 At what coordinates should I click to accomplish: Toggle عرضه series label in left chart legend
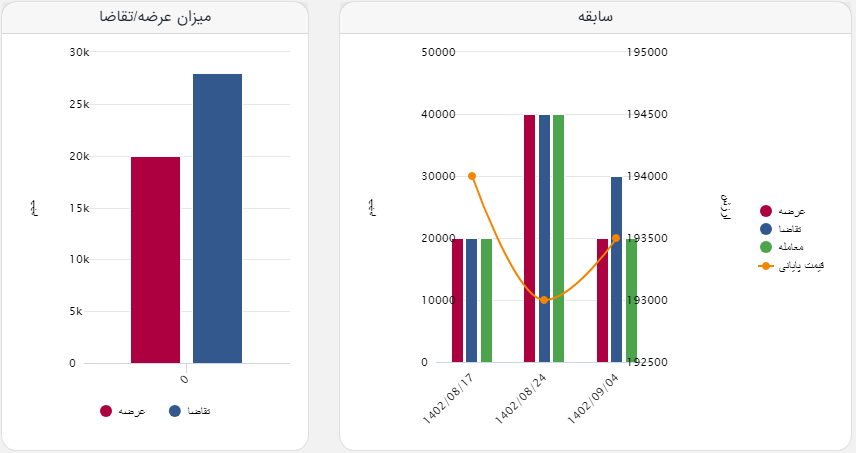pos(132,411)
